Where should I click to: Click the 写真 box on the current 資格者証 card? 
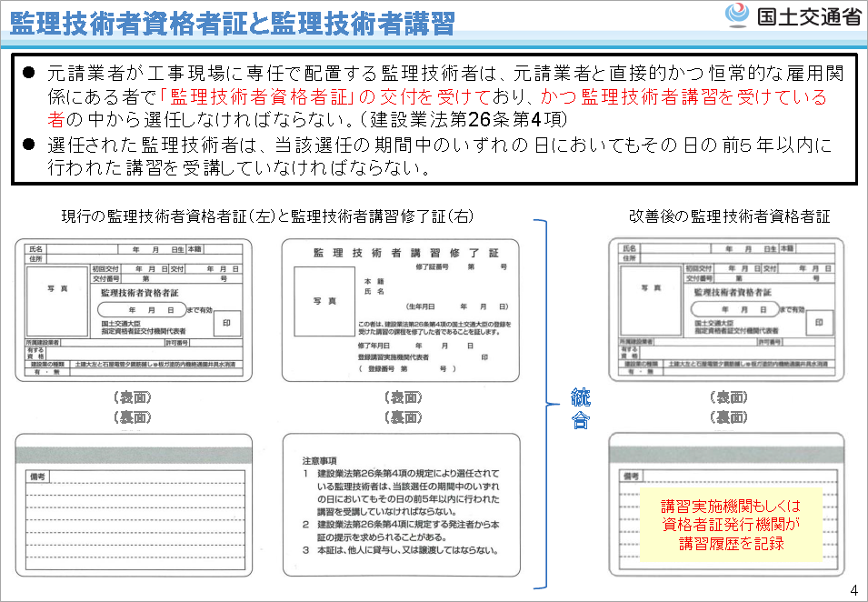(57, 301)
